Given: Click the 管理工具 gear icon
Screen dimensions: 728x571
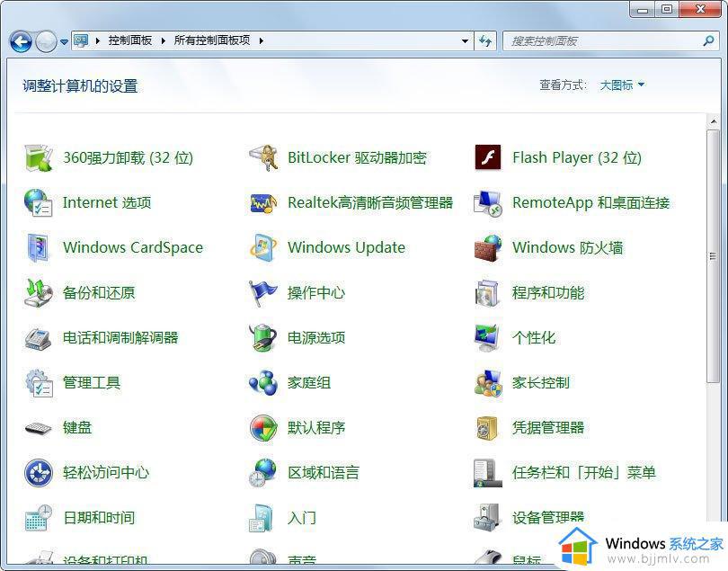Looking at the screenshot, I should tap(38, 383).
